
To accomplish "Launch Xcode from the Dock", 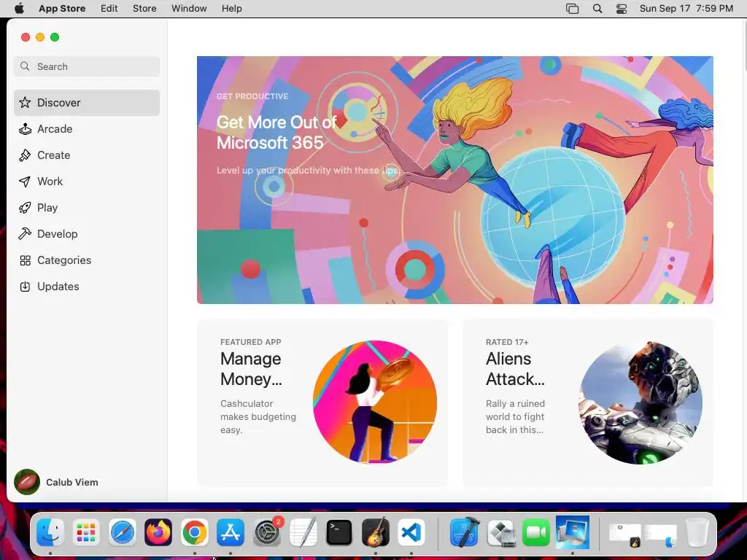I will 465,532.
